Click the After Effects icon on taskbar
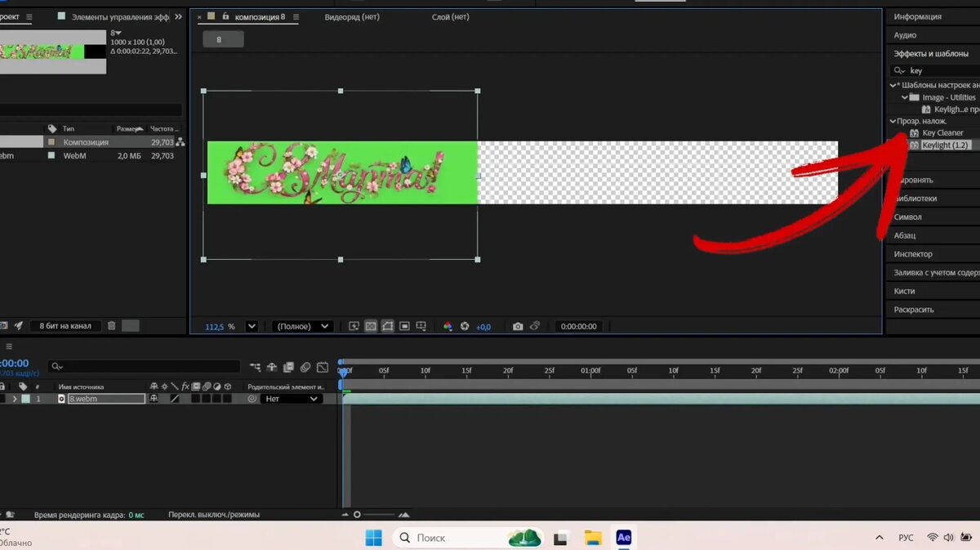This screenshot has height=550, width=980. 624,537
